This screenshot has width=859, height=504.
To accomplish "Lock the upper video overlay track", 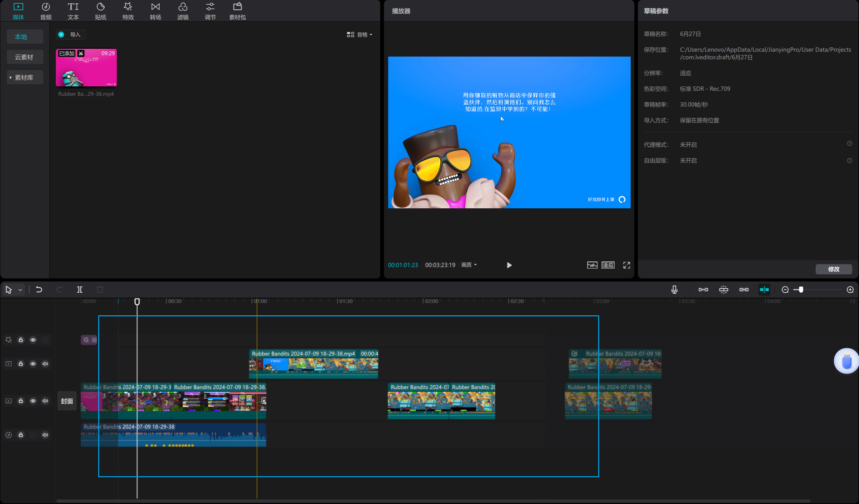I will coord(21,363).
